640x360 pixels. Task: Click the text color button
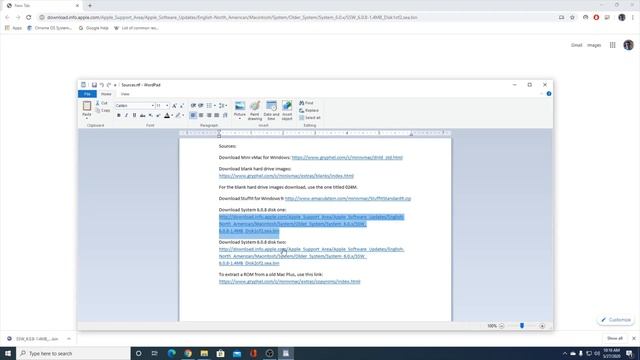167,116
